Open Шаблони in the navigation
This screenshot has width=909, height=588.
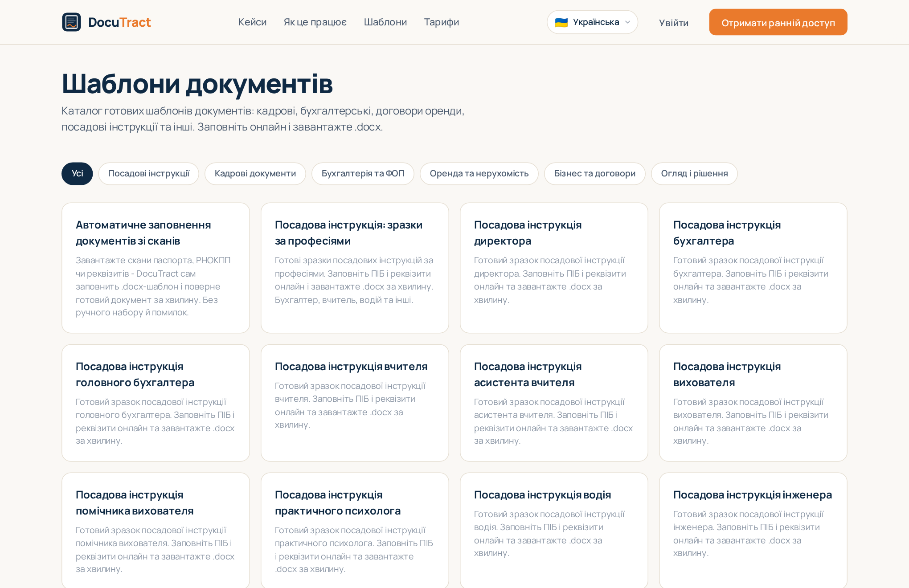tap(385, 22)
